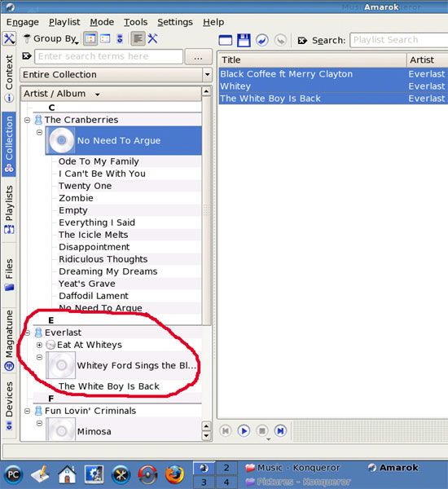The image size is (448, 489).
Task: Click the collection scroll down arrow at bottom
Action: (x=206, y=436)
